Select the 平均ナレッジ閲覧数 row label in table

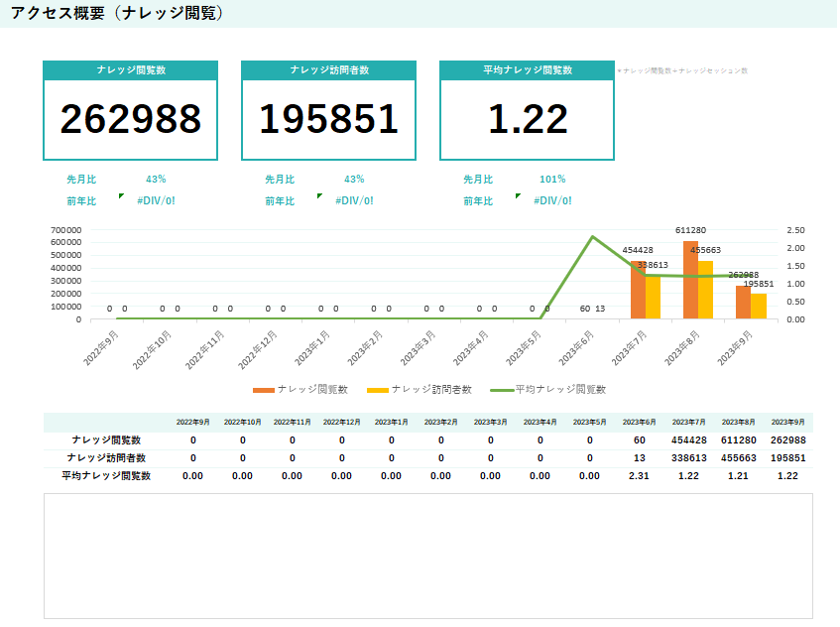[x=106, y=476]
